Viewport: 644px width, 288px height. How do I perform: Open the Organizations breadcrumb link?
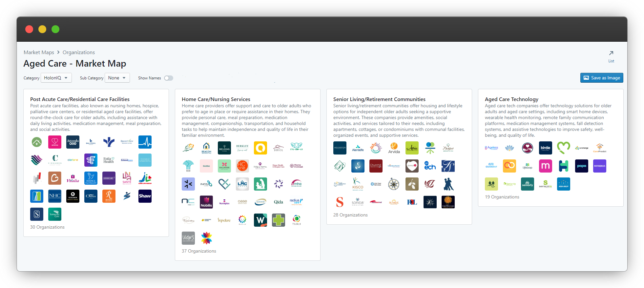coord(79,52)
